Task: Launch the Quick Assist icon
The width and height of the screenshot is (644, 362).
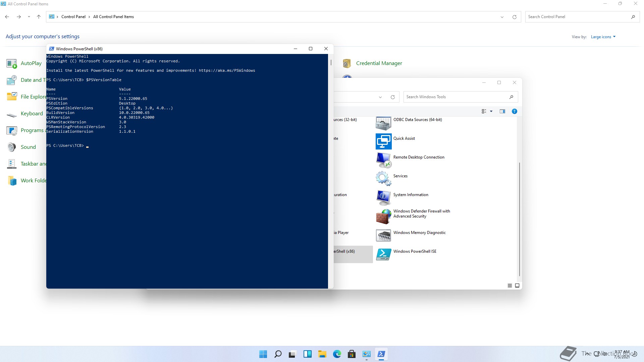Action: (383, 141)
